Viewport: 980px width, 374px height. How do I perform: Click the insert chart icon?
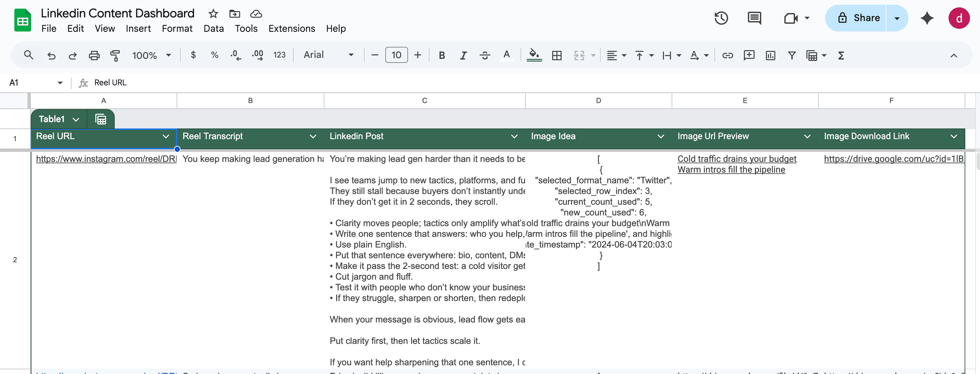click(x=770, y=56)
